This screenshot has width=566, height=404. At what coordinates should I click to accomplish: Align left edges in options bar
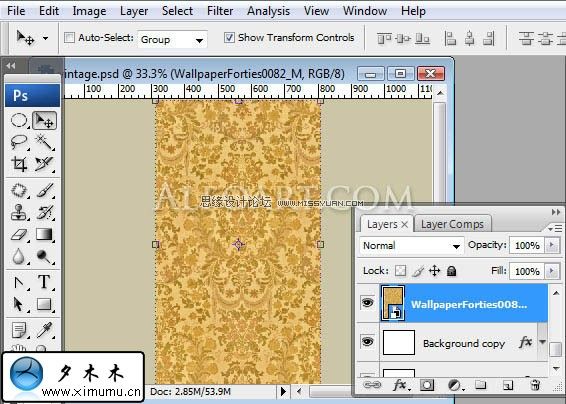point(450,38)
